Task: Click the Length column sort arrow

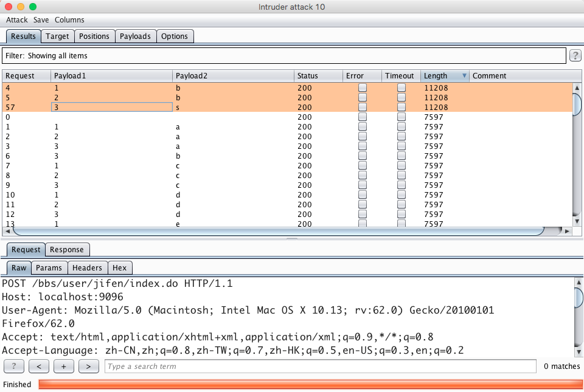Action: tap(464, 75)
